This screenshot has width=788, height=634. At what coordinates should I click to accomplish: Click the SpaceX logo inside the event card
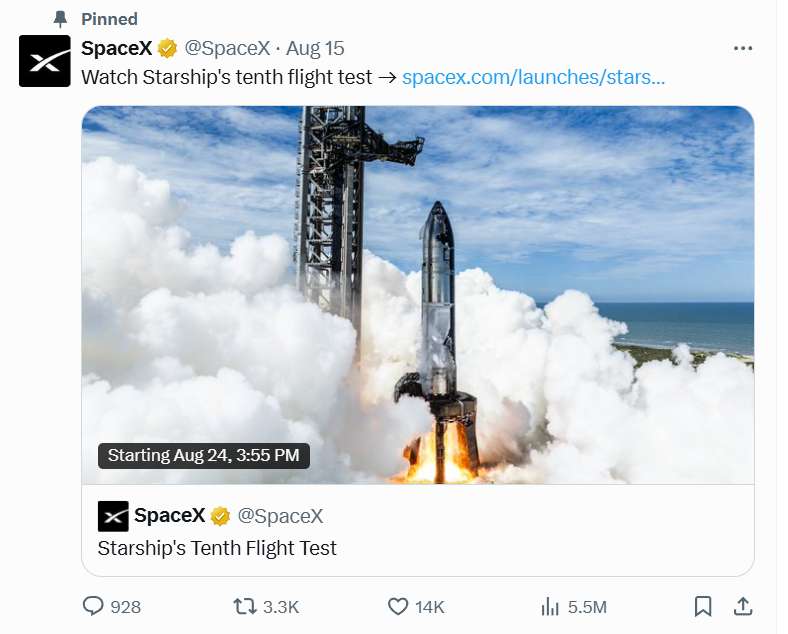(x=113, y=516)
